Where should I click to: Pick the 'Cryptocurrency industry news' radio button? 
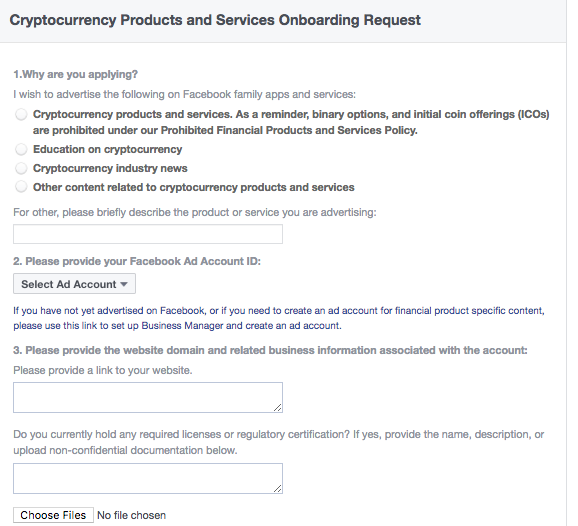(21, 168)
